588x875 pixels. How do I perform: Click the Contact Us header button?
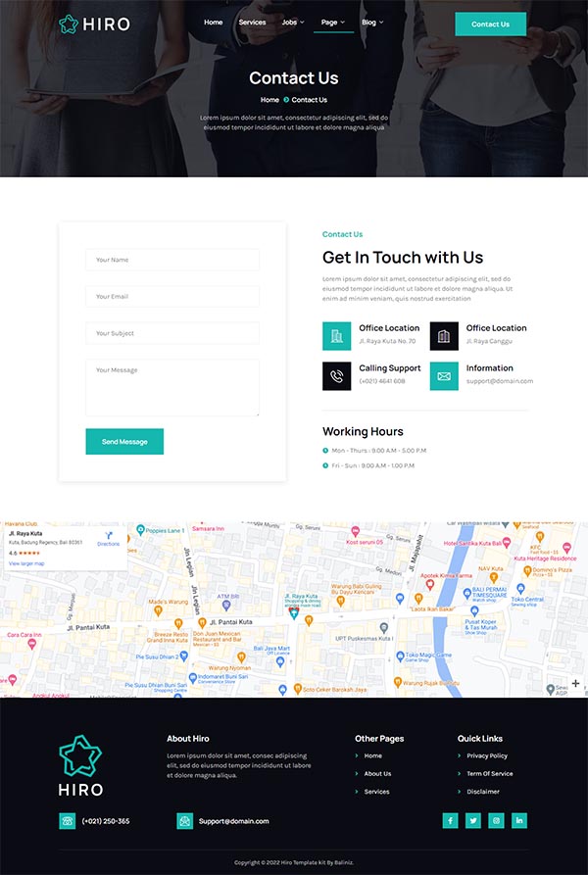coord(490,24)
